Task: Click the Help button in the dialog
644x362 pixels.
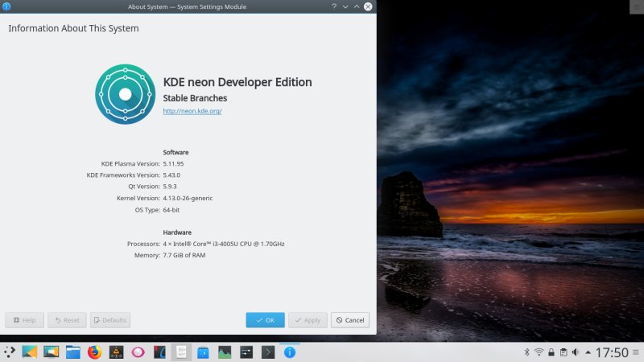Action: tap(24, 320)
